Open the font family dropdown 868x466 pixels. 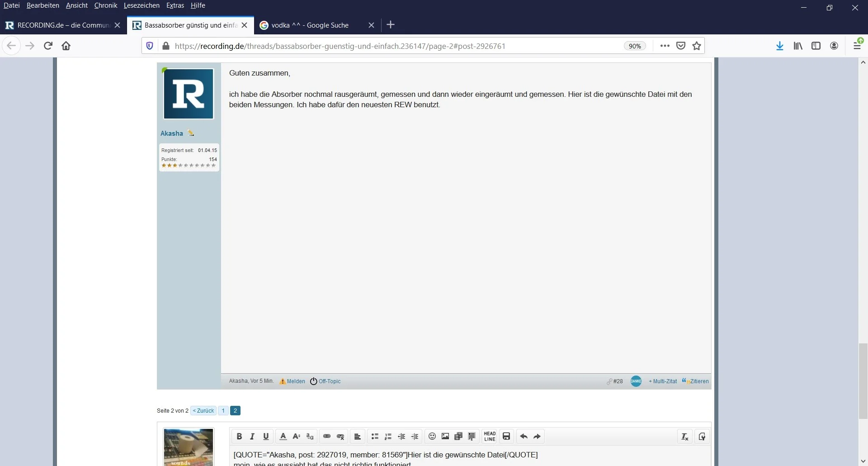tap(310, 437)
